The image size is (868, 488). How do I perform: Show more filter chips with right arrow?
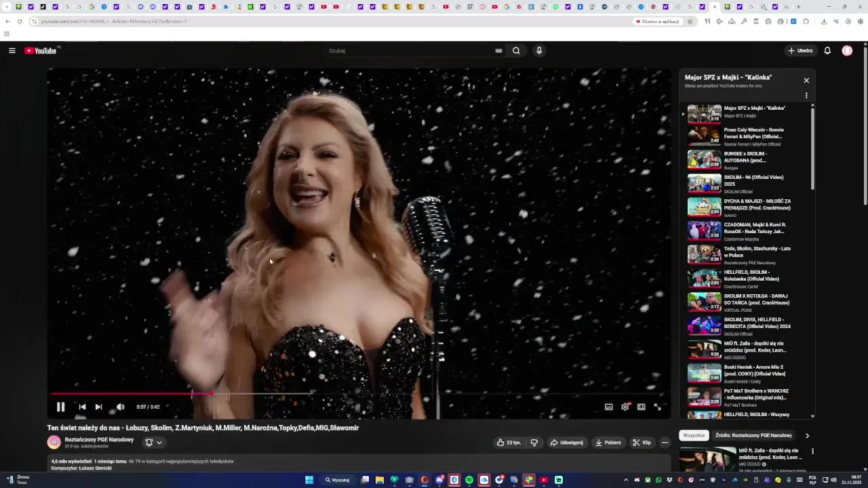pyautogui.click(x=807, y=436)
